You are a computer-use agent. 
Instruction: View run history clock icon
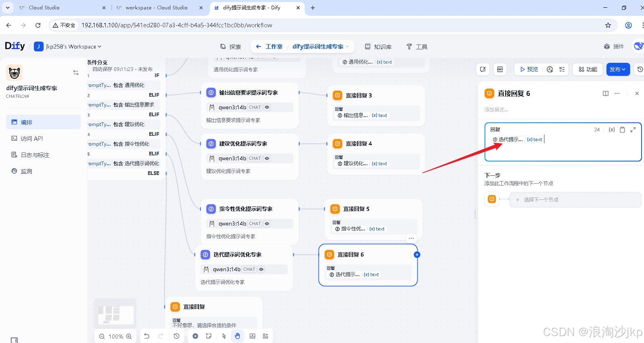click(550, 69)
